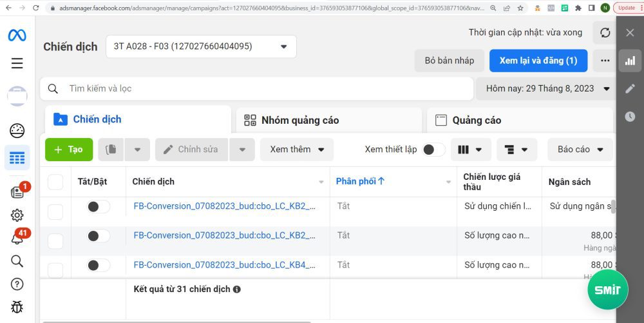This screenshot has width=644, height=323.
Task: Click the browser reload button
Action: coord(35,8)
